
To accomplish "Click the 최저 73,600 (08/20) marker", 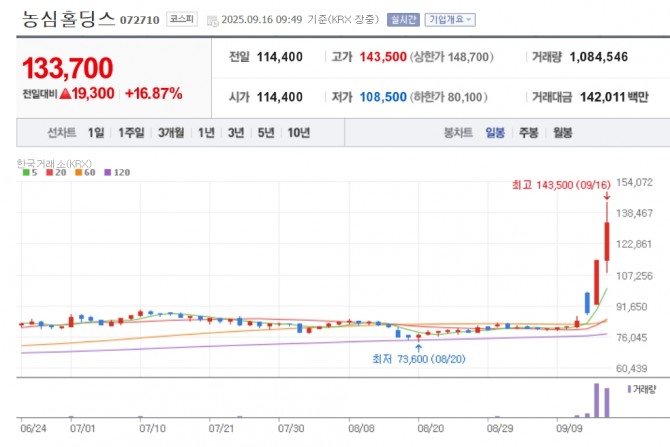I will [x=418, y=359].
